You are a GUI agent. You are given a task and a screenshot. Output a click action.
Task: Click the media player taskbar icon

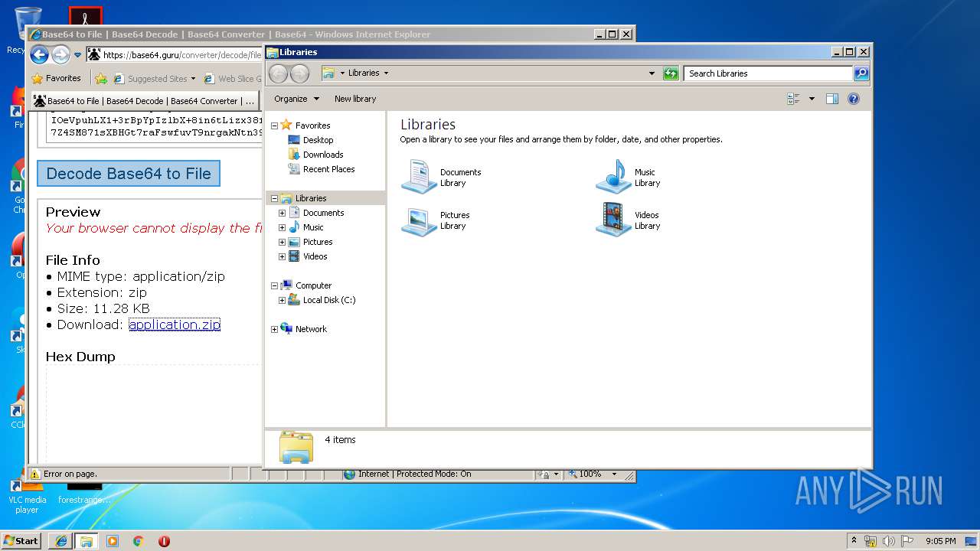point(113,541)
